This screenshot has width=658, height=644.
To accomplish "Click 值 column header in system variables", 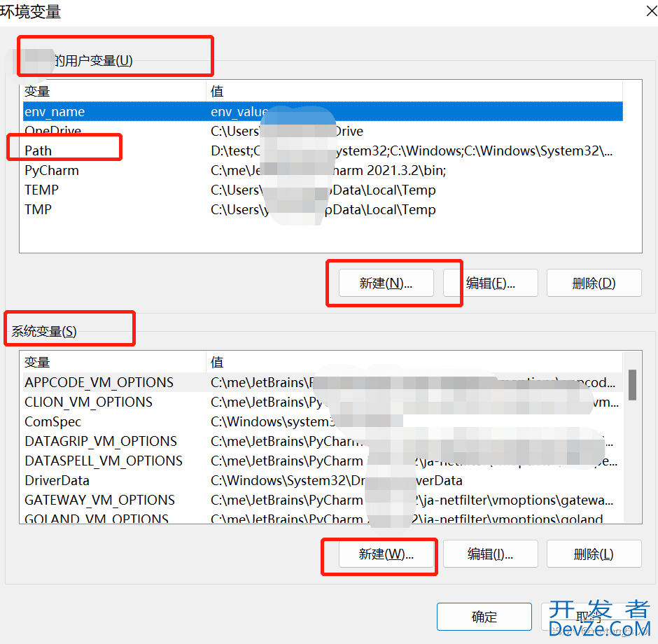I will (x=414, y=362).
